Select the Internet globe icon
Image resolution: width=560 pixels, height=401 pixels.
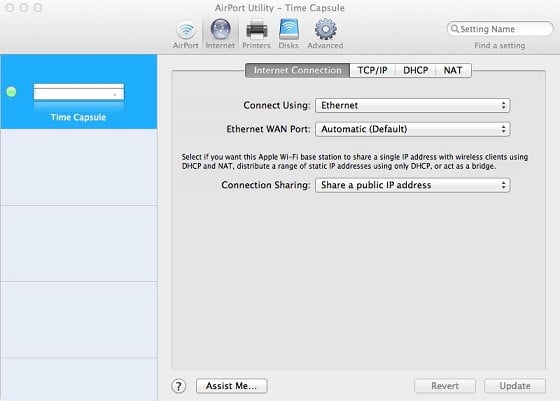tap(220, 29)
